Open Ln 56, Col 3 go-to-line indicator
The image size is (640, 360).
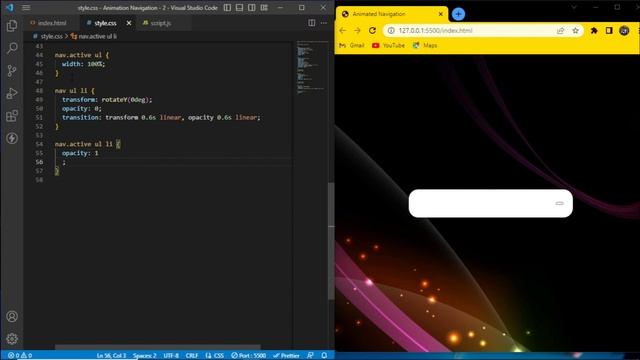(x=111, y=356)
